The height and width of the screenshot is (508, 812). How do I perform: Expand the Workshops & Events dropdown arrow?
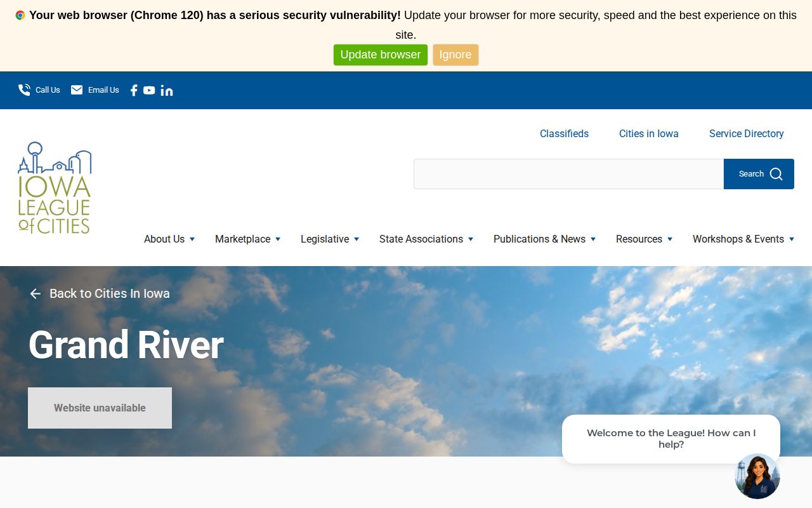click(792, 239)
